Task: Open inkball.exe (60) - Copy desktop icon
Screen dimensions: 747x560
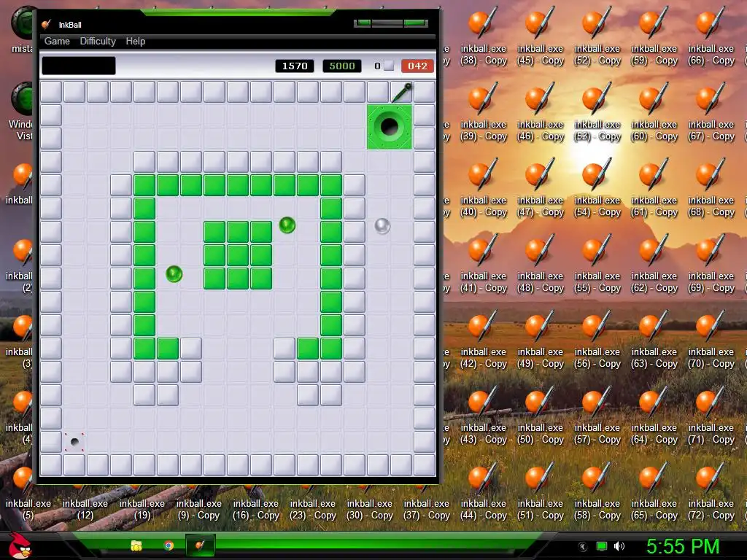Action: click(654, 113)
